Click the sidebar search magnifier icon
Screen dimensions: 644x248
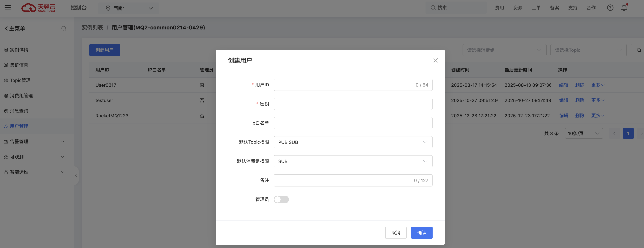point(64,28)
